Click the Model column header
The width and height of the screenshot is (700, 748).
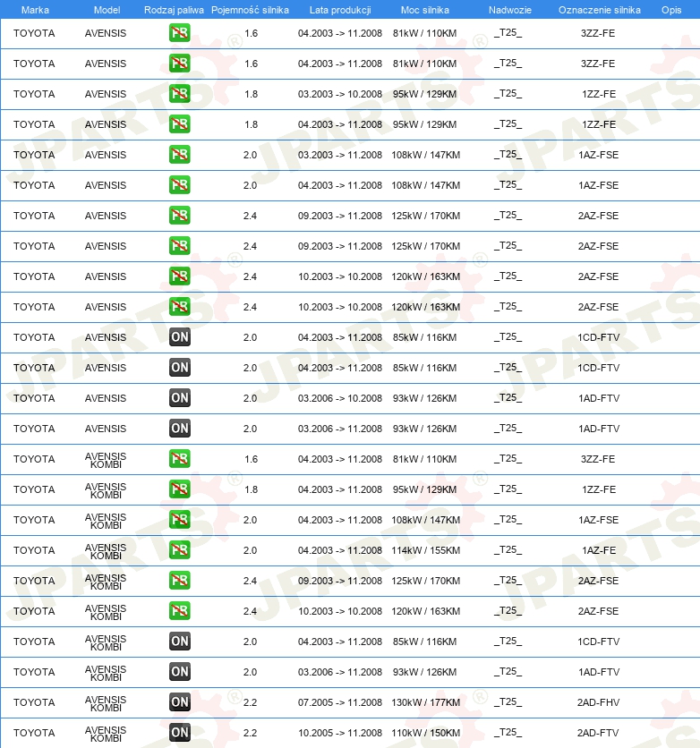click(107, 10)
